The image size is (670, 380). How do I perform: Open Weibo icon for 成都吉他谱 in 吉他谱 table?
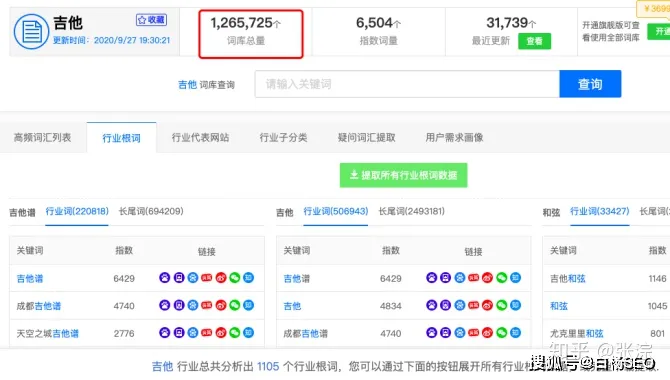tap(221, 305)
